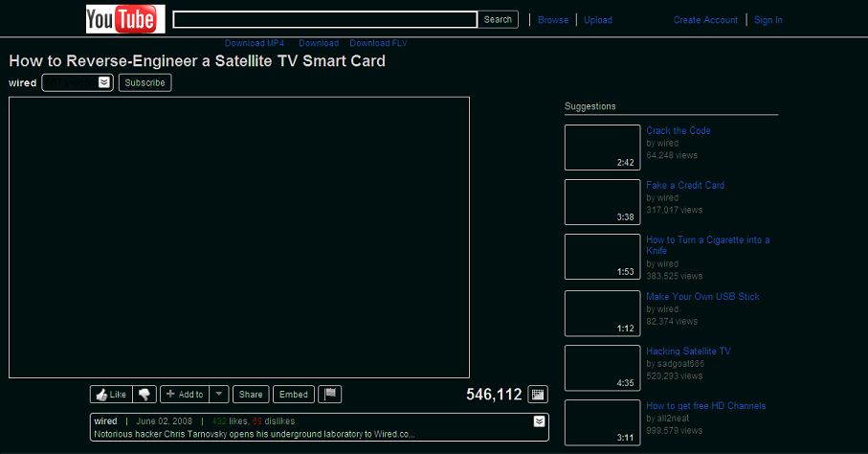The height and width of the screenshot is (454, 868).
Task: Open the Upload menu link
Action: click(x=598, y=20)
